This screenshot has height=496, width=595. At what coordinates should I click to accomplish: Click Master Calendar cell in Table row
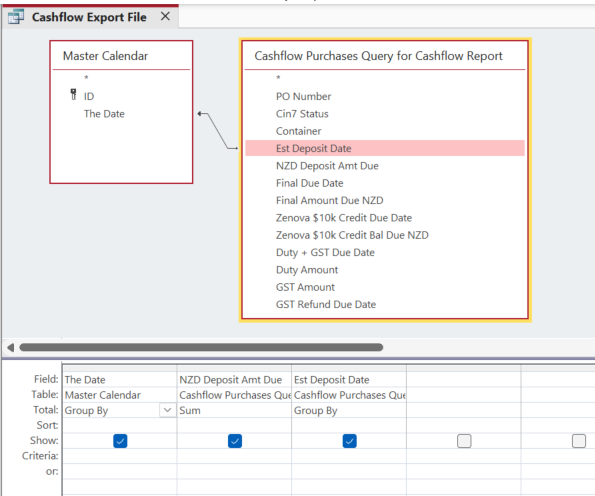click(120, 395)
